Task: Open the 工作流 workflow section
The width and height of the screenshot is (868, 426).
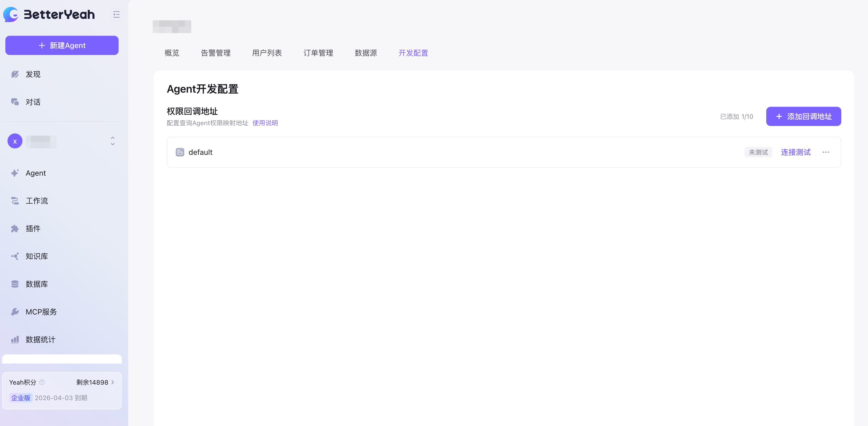Action: (37, 201)
